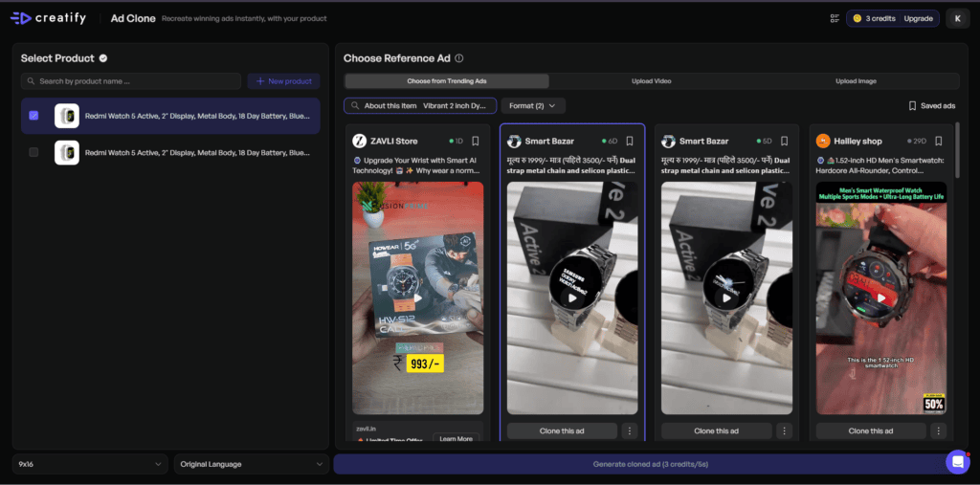Click the Creatify logo
The height and width of the screenshot is (485, 980).
pyautogui.click(x=48, y=18)
